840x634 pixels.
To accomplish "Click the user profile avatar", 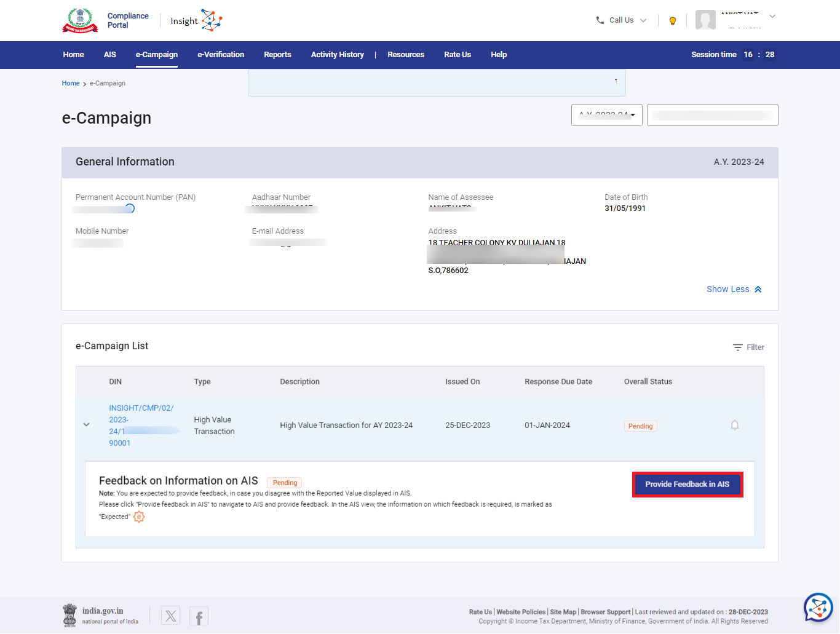I will pos(705,20).
